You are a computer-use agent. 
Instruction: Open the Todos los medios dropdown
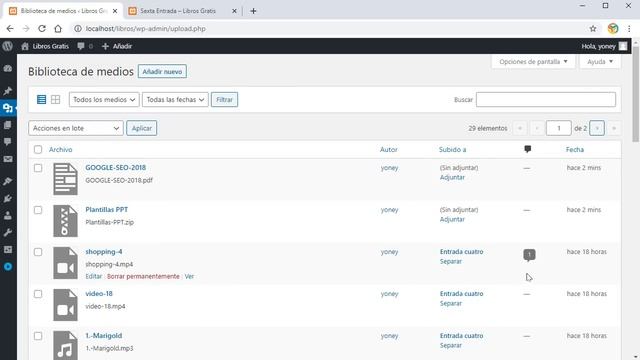click(x=104, y=100)
